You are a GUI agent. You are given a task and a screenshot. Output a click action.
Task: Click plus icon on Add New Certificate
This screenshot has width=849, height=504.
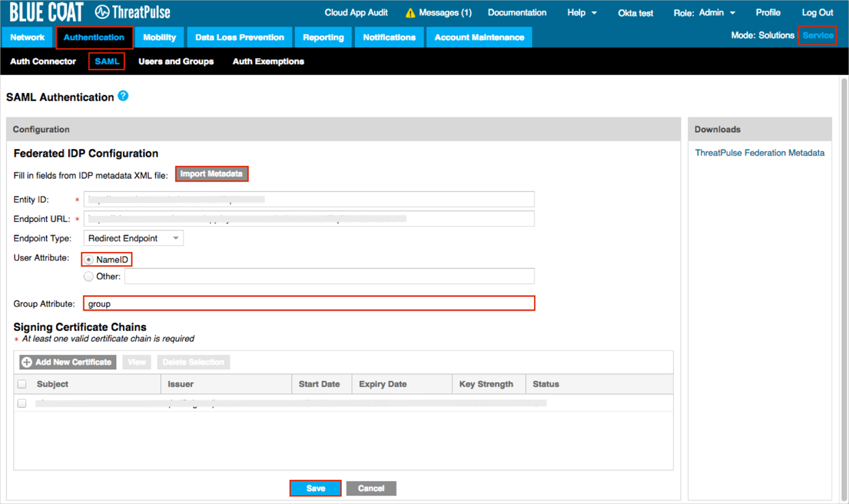tap(27, 362)
